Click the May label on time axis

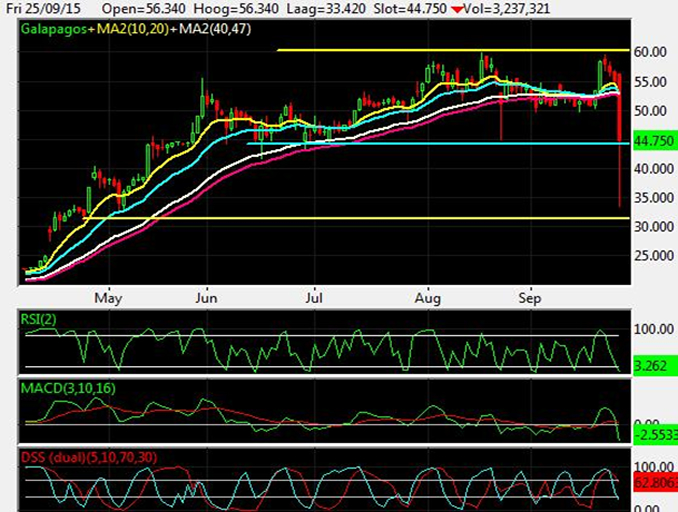(x=107, y=297)
